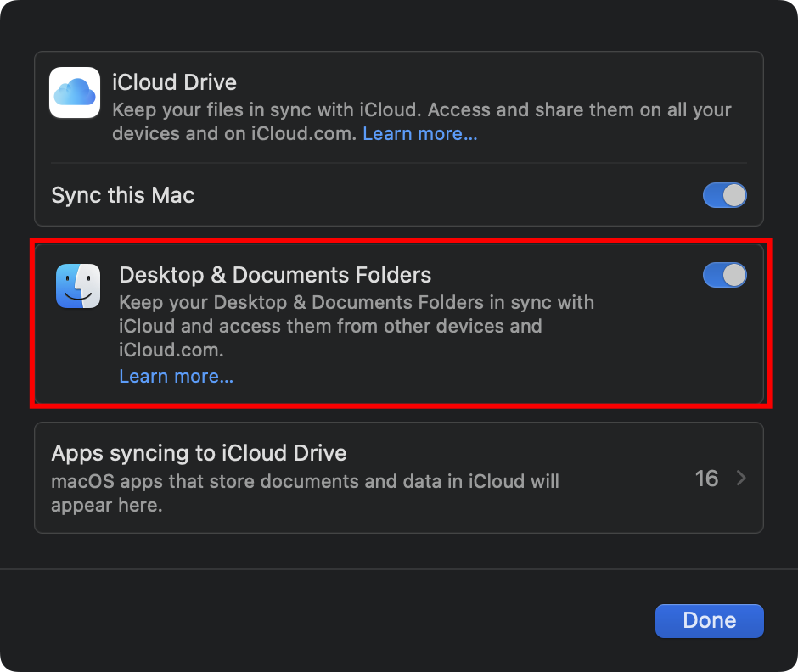Click the Sync this Mac label
798x672 pixels.
pyautogui.click(x=122, y=195)
